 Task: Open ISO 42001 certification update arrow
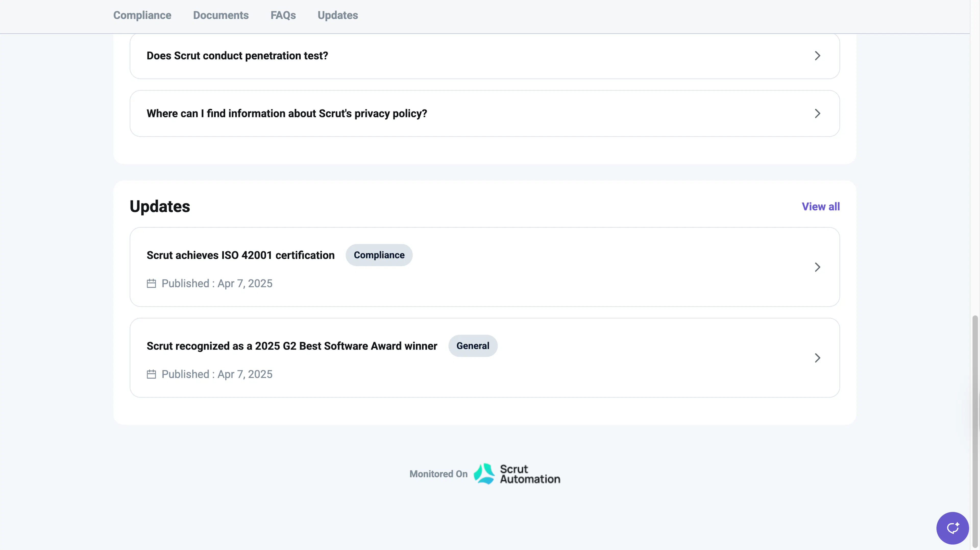pos(817,267)
